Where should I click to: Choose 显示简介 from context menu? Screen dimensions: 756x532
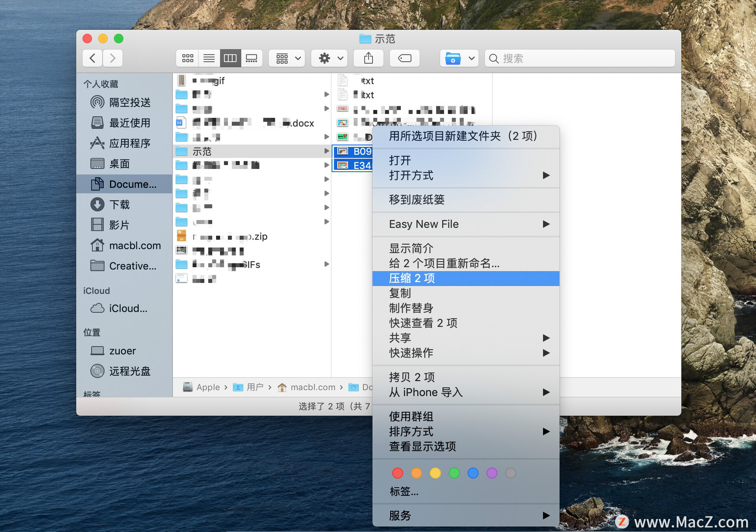(466, 248)
